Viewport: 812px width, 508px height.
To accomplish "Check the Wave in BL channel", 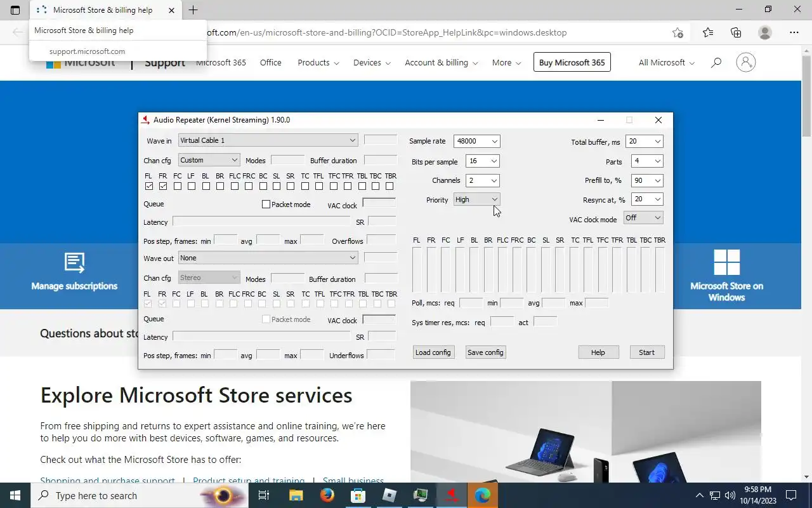I will click(206, 186).
